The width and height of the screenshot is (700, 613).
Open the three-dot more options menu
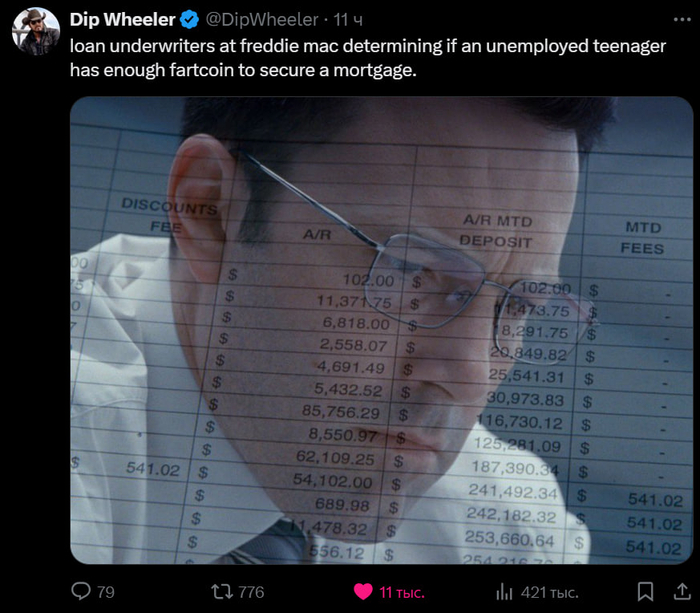[682, 19]
